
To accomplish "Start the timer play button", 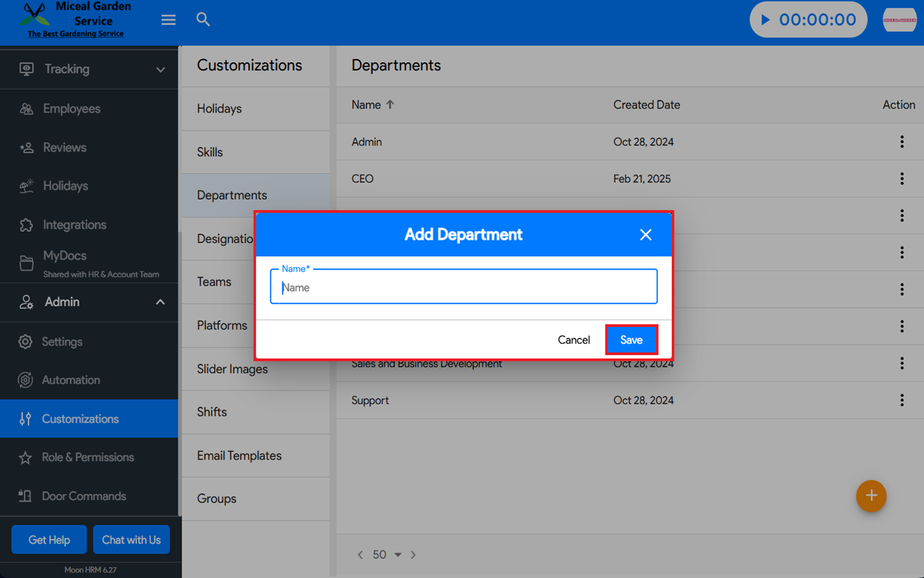I will [x=765, y=20].
